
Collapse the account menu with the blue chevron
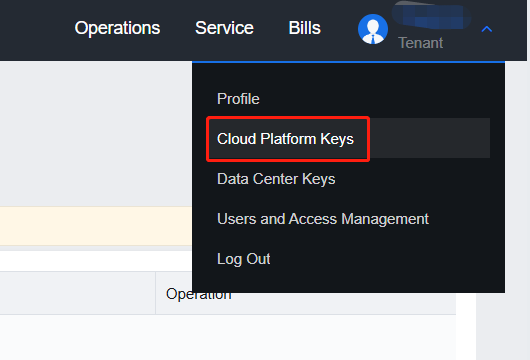486,29
